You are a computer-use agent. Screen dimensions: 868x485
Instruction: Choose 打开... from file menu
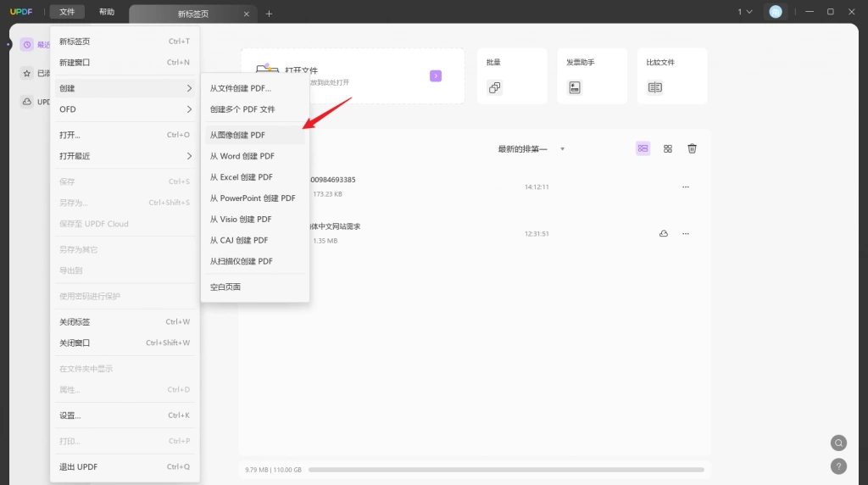click(x=125, y=135)
